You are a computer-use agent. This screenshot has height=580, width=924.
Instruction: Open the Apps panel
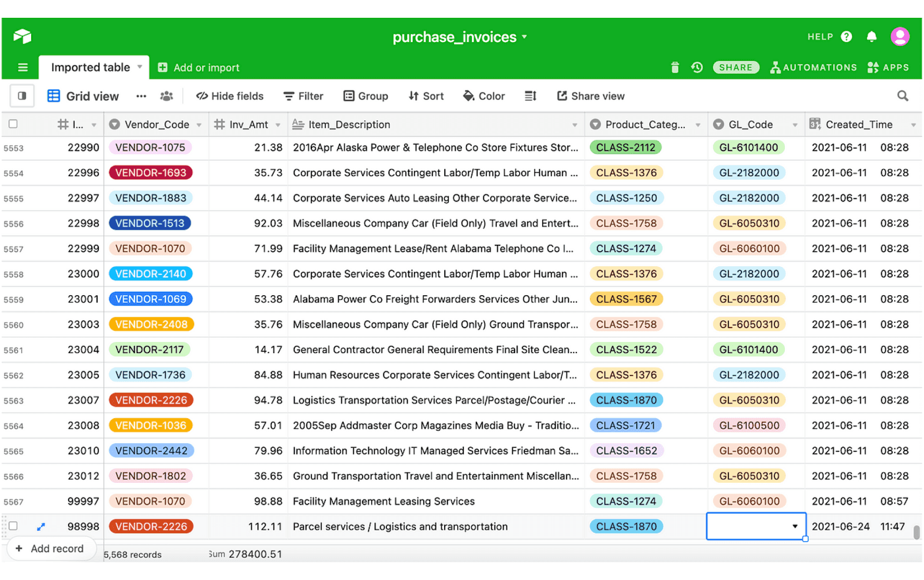pos(888,67)
